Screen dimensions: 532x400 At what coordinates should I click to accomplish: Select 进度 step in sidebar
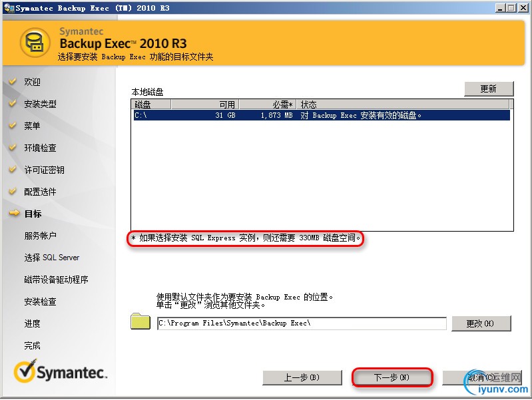click(32, 323)
